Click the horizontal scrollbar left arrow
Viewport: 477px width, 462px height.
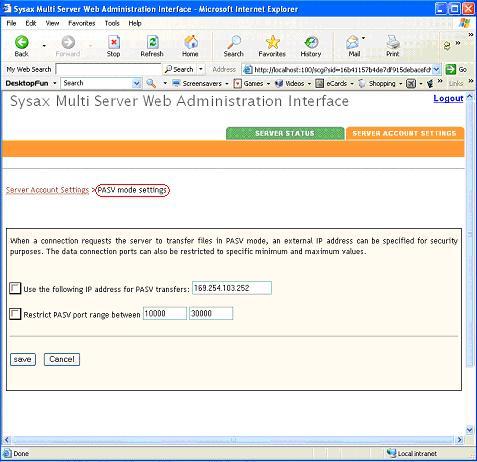tap(7, 440)
